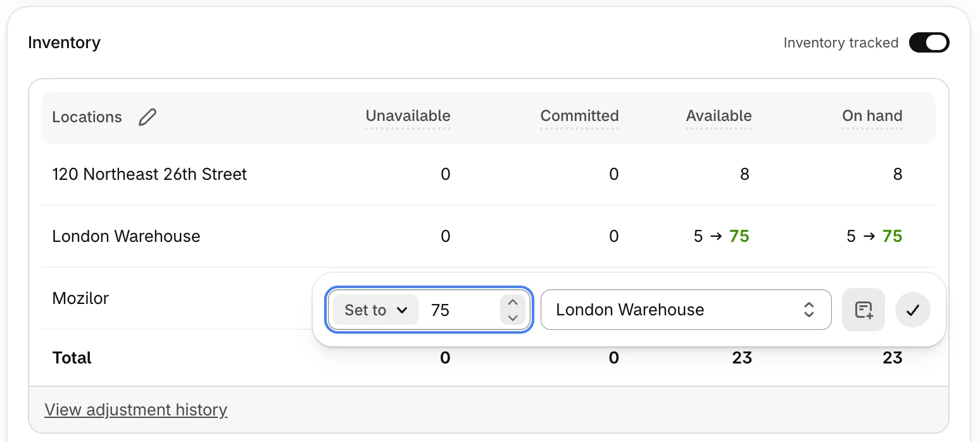Click the Locations column label
Image resolution: width=980 pixels, height=442 pixels.
pos(87,117)
